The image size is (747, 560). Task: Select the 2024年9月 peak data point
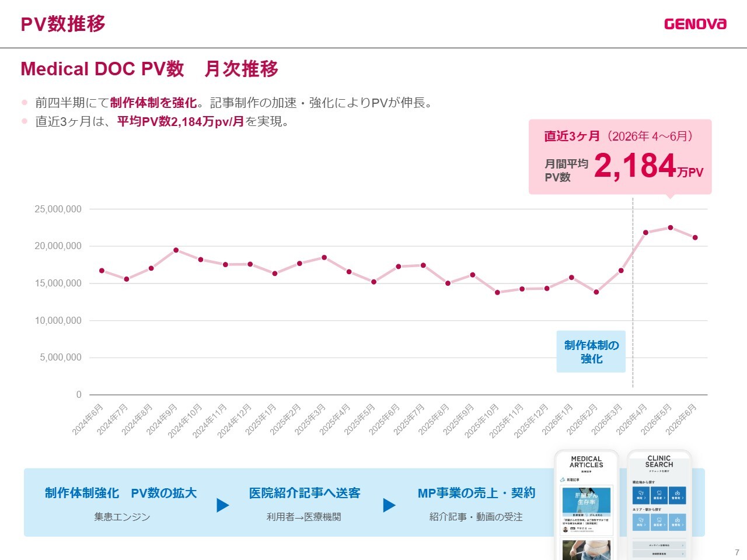pos(176,250)
